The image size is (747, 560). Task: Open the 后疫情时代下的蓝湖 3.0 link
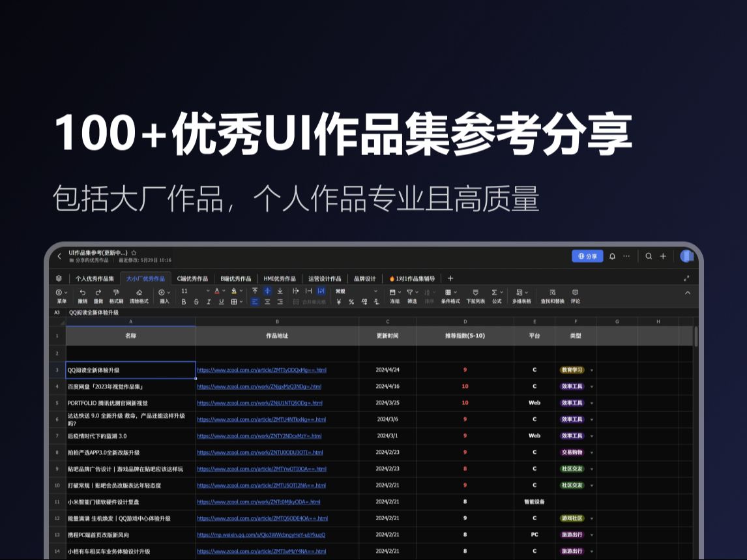tap(259, 435)
